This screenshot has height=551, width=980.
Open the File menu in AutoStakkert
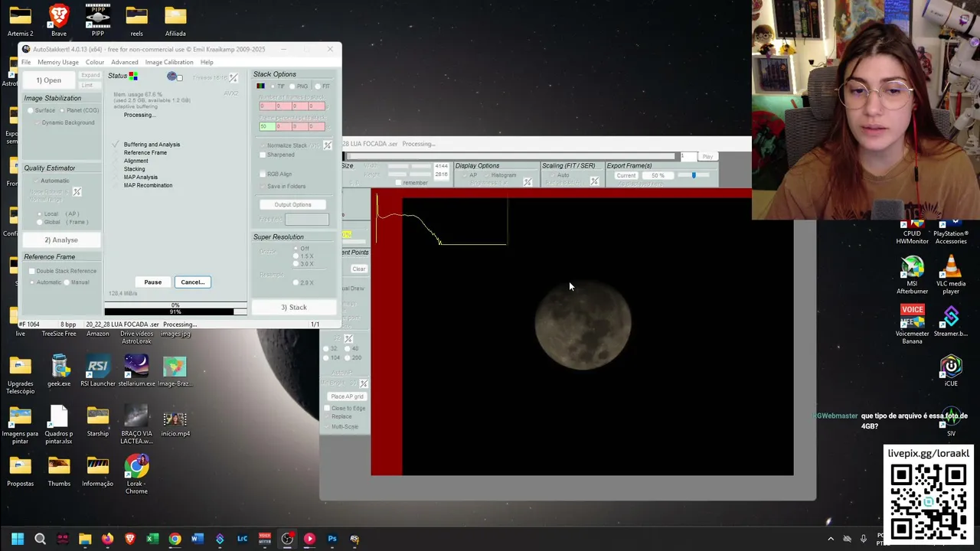tap(26, 62)
